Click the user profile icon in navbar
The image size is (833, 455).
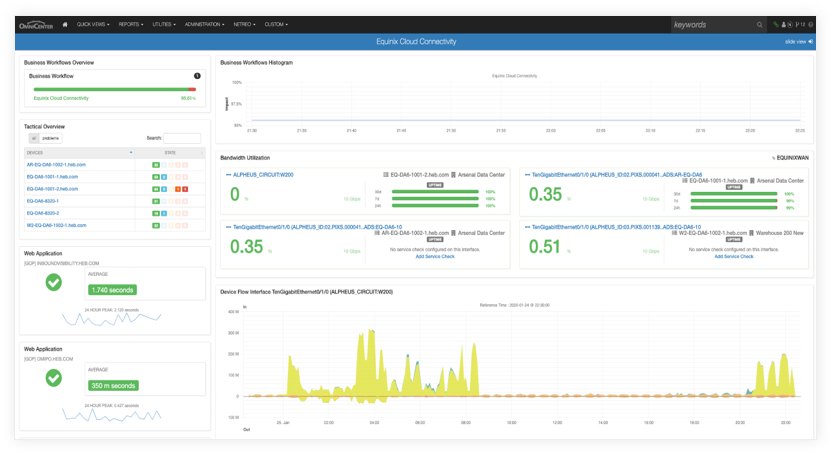tap(782, 24)
